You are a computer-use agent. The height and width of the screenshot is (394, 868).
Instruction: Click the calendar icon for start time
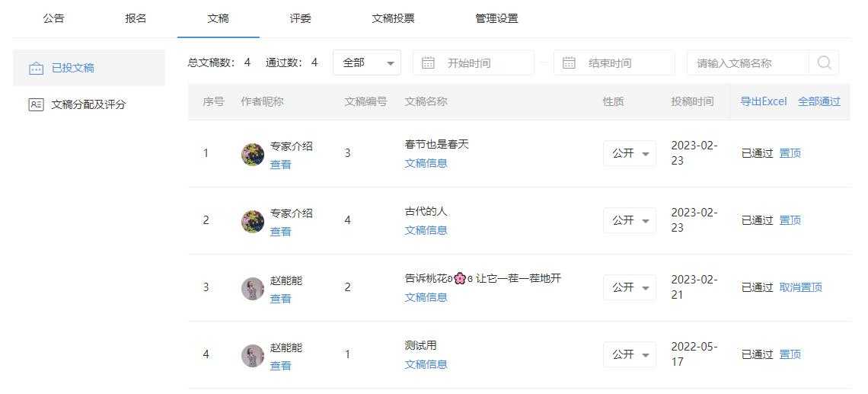coord(428,62)
